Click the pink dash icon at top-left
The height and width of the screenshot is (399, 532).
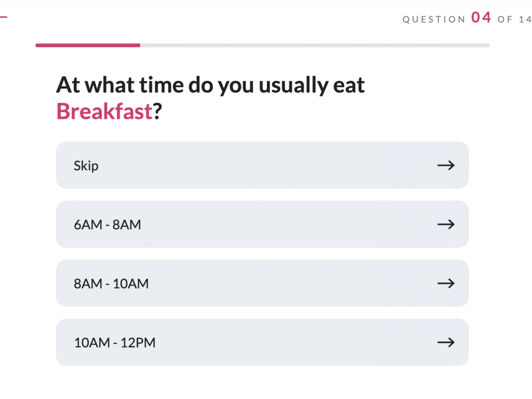click(3, 18)
